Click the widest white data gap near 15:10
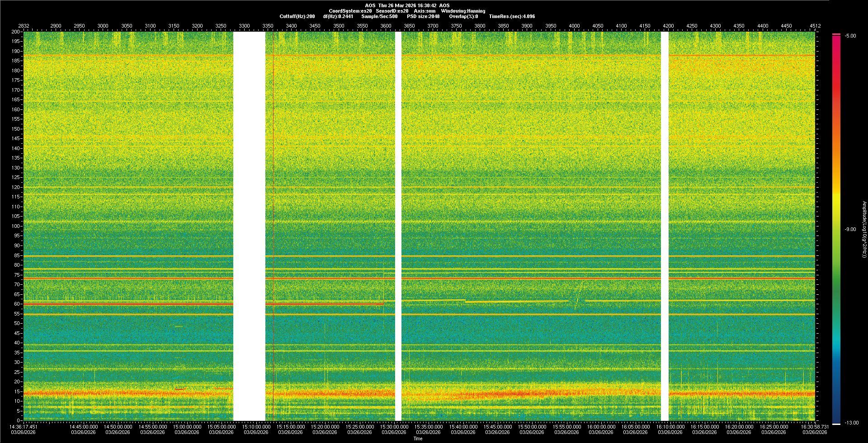The height and width of the screenshot is (443, 868). 249,226
